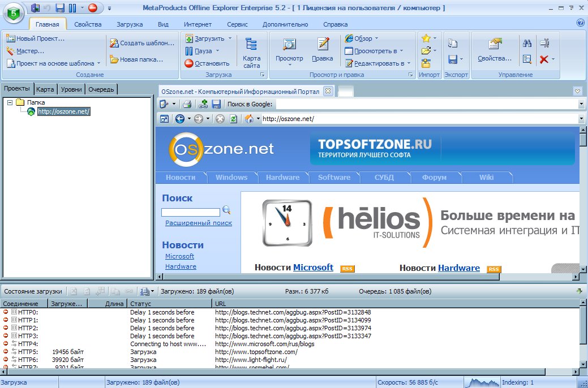Open the Google search box dropdown arrow

(x=581, y=104)
